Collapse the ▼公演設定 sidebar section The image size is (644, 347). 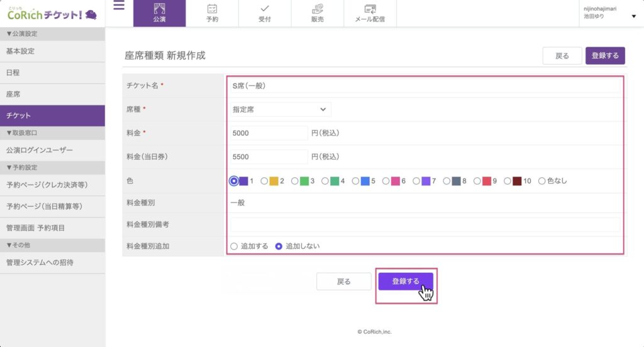tap(21, 33)
